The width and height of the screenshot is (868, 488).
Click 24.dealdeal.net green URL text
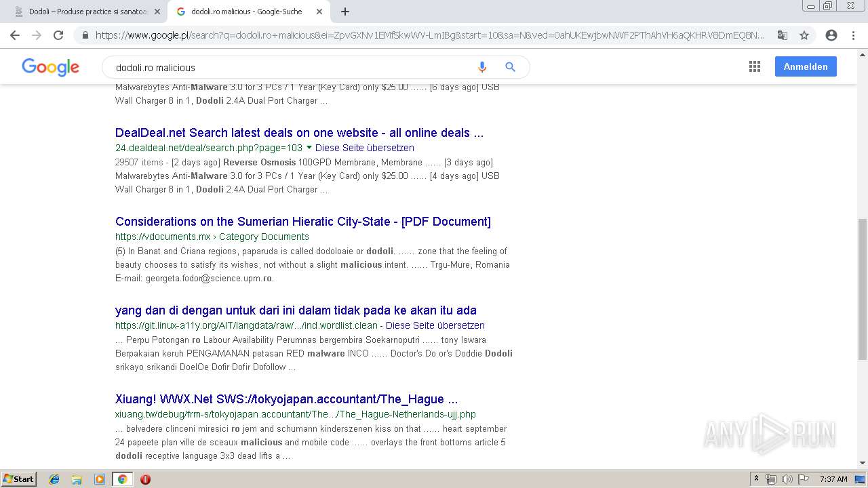pyautogui.click(x=209, y=148)
